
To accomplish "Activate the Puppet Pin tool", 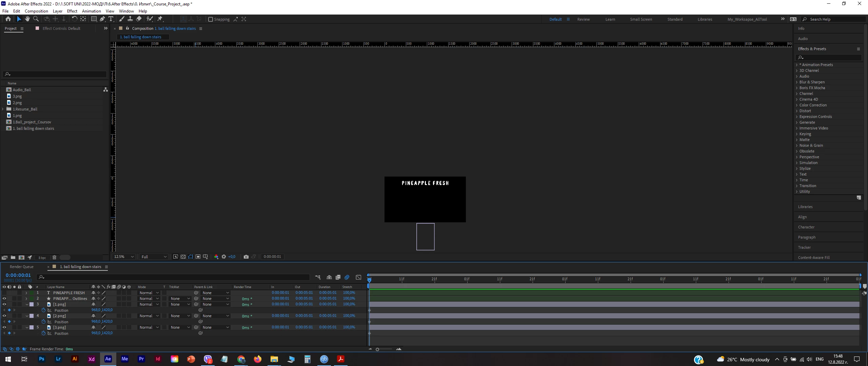I will (x=160, y=19).
